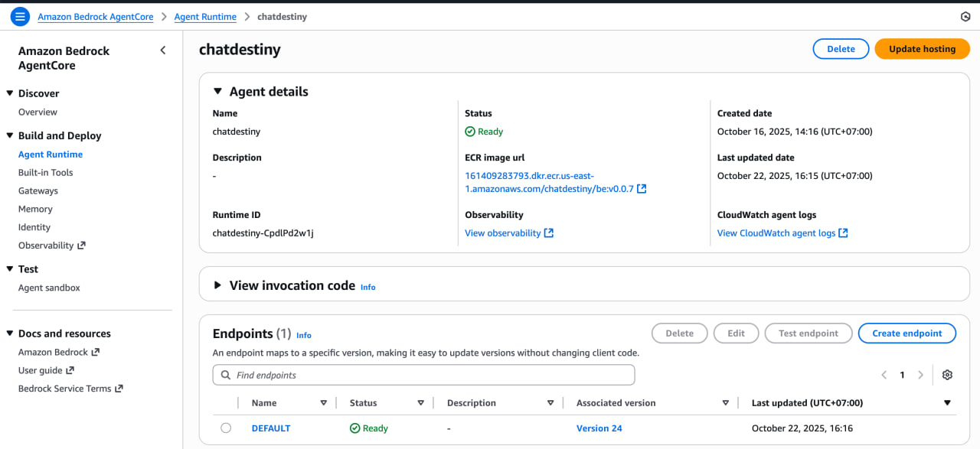Expand the View invocation code section

click(x=217, y=285)
